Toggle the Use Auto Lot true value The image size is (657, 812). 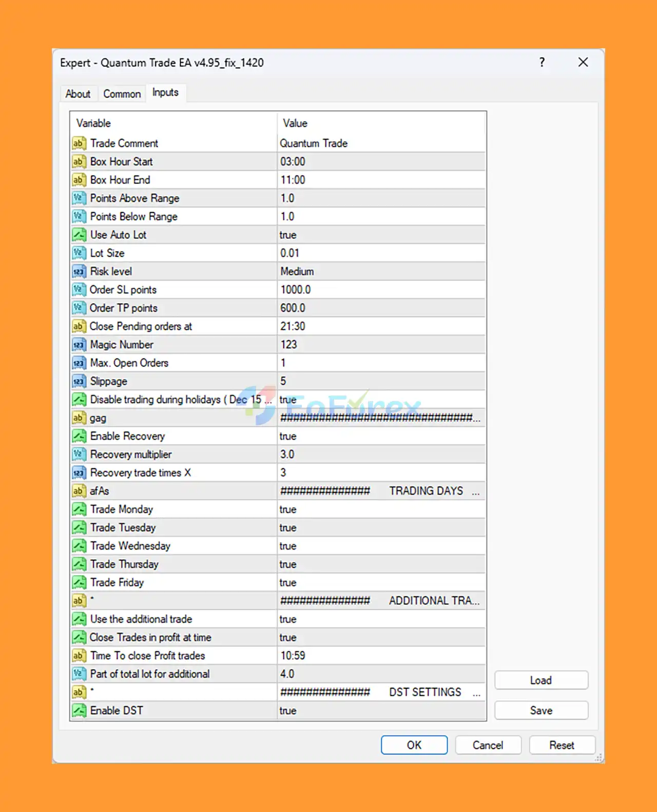click(x=381, y=235)
